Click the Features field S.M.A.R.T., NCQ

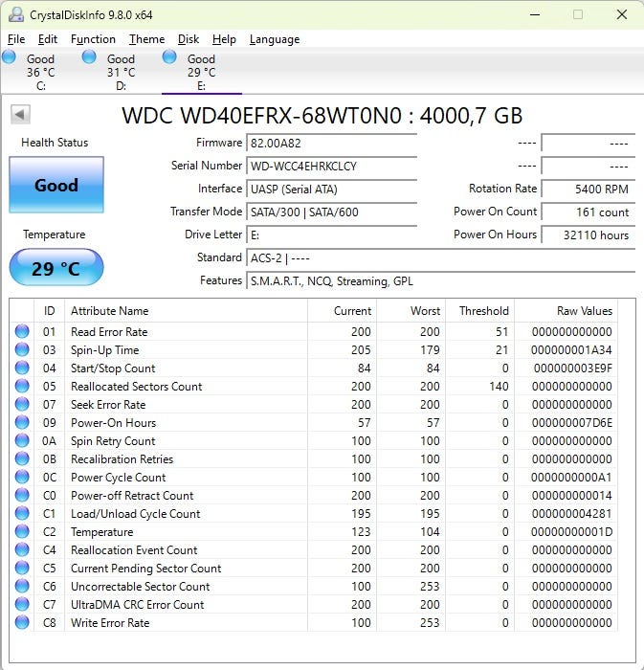tap(441, 281)
